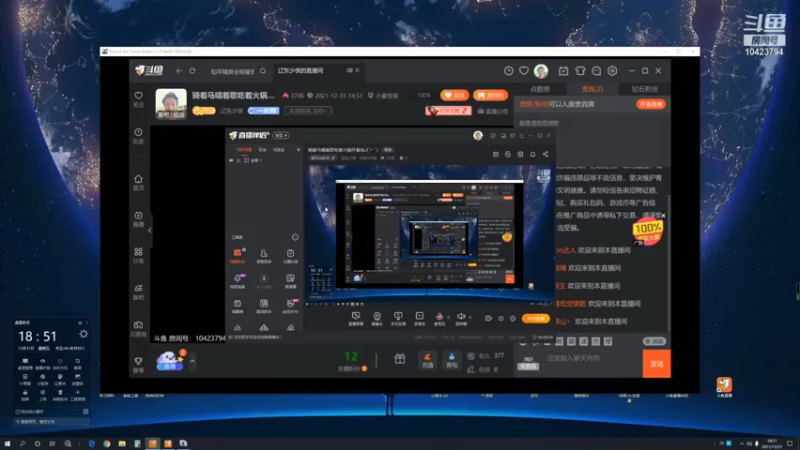800x450 pixels.
Task: Click the speaker volume icon in 直播伴侣 toolbar
Action: [x=461, y=318]
